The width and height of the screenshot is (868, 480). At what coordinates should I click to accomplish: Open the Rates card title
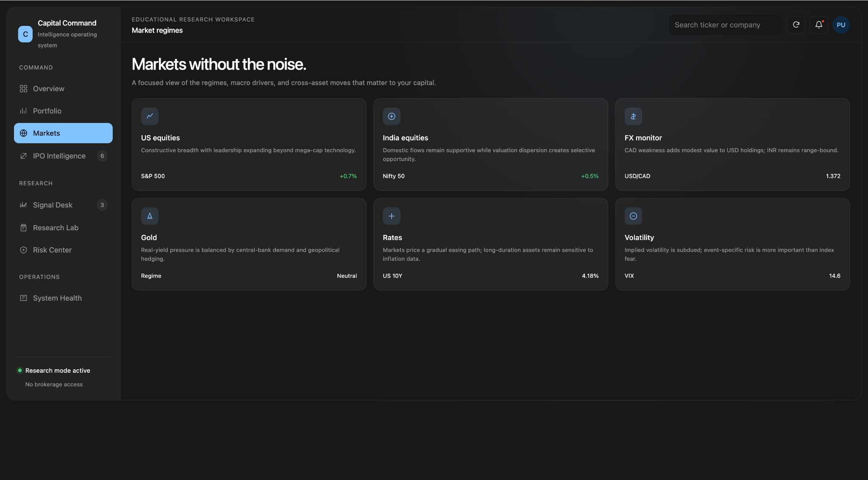[x=392, y=237]
